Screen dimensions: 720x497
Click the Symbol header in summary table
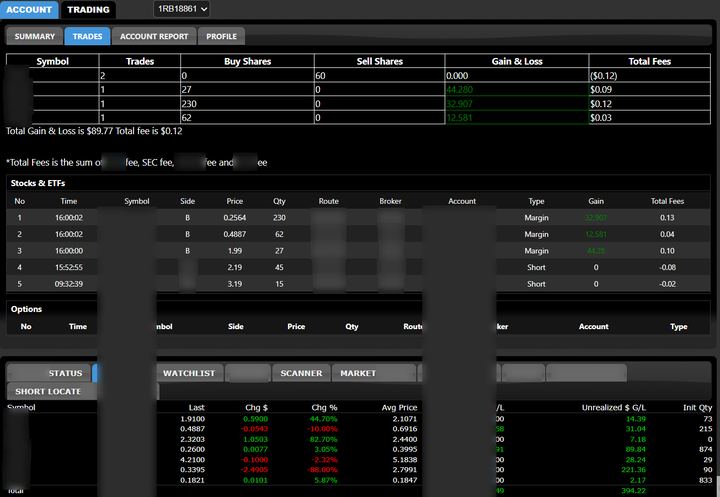pyautogui.click(x=52, y=61)
